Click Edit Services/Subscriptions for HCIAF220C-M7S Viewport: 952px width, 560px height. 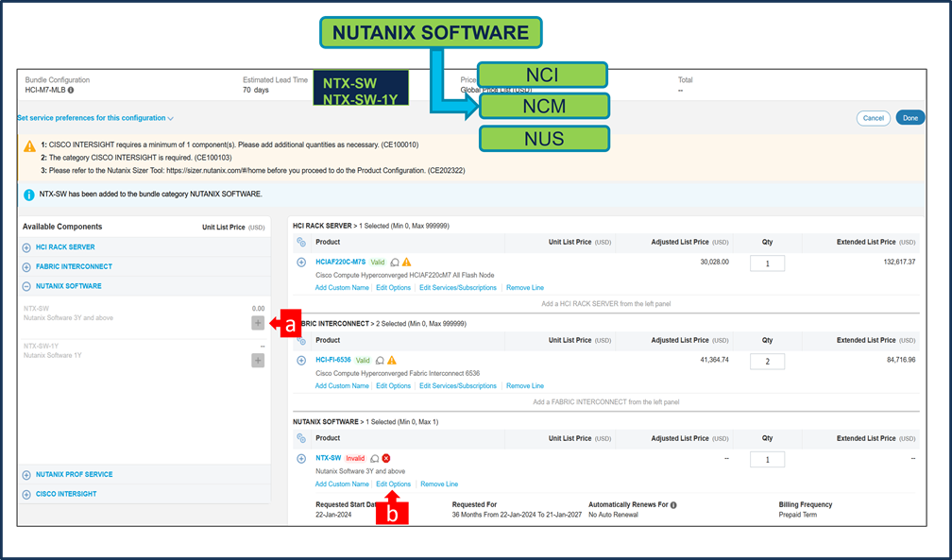click(x=458, y=288)
